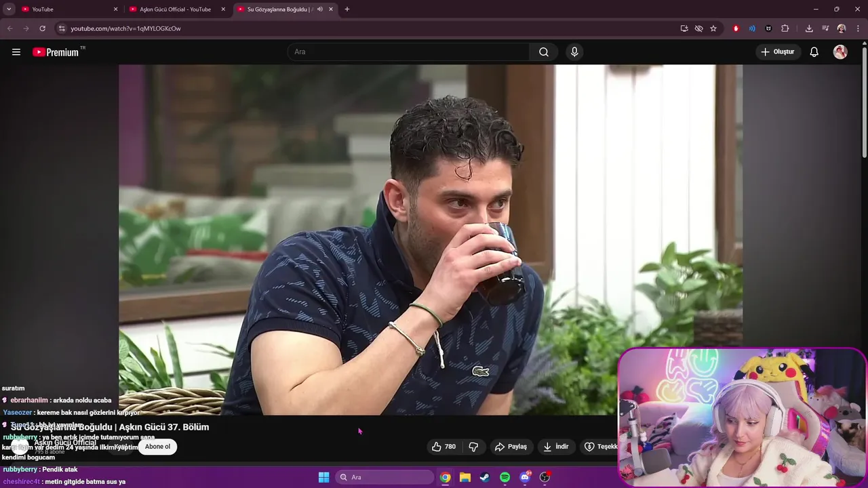
Task: Click the youtube.com address bar URL
Action: [x=125, y=28]
